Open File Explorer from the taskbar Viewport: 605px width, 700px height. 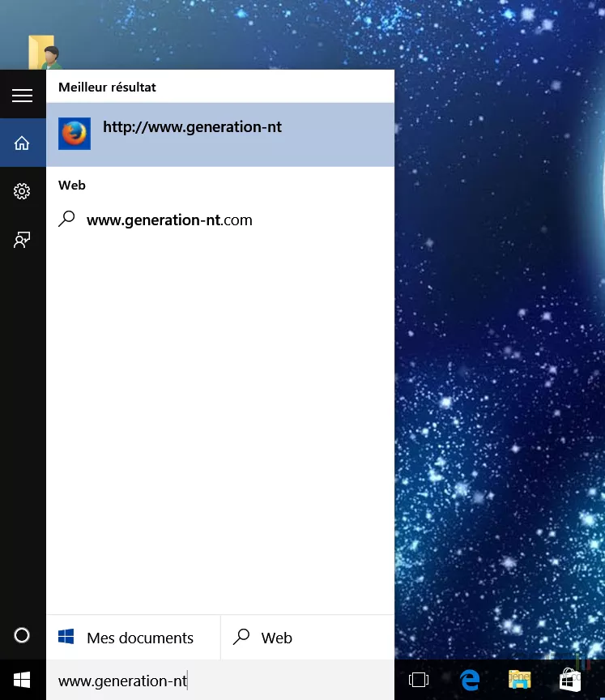pos(519,681)
